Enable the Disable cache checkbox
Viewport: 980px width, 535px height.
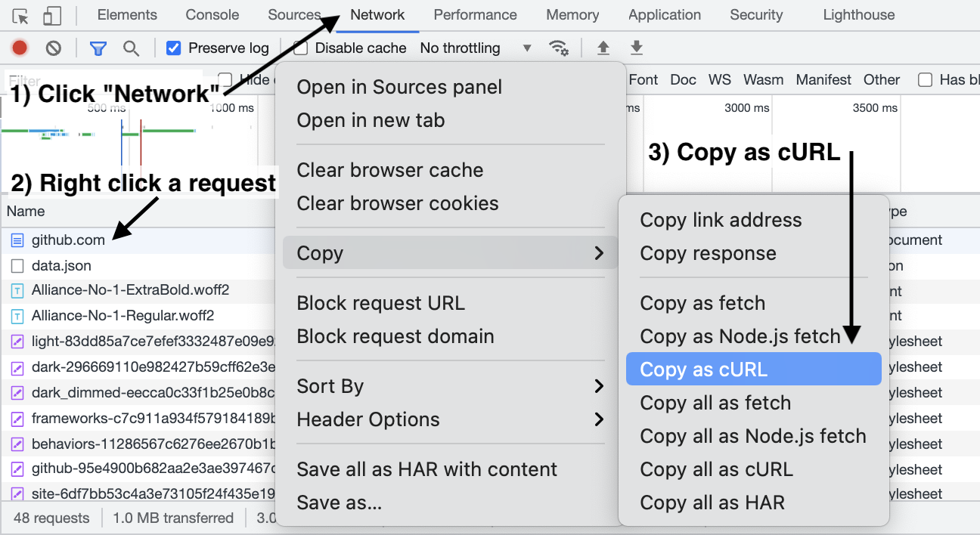click(x=301, y=48)
